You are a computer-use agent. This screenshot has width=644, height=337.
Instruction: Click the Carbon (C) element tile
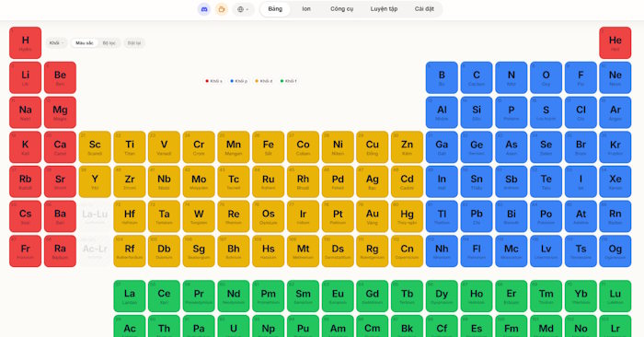click(x=477, y=77)
